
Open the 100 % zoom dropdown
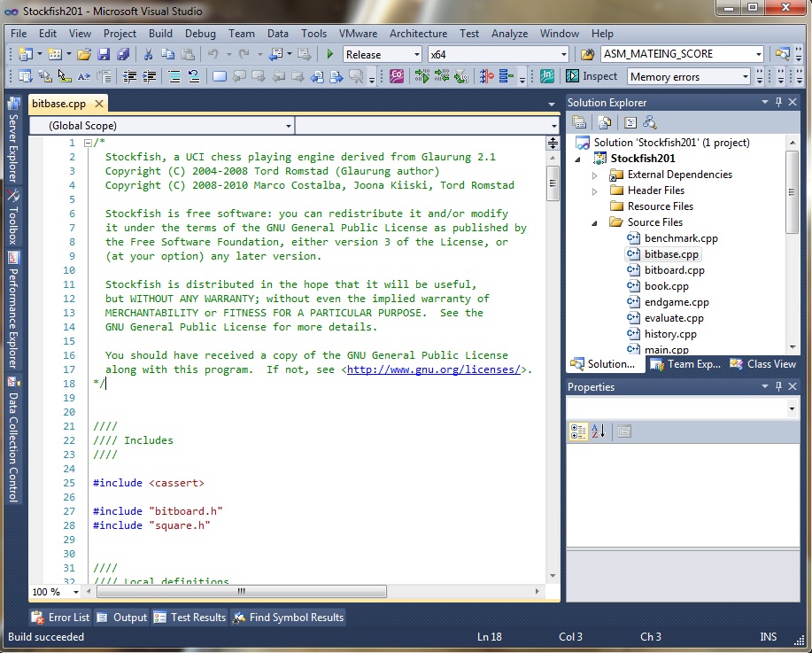coord(76,592)
